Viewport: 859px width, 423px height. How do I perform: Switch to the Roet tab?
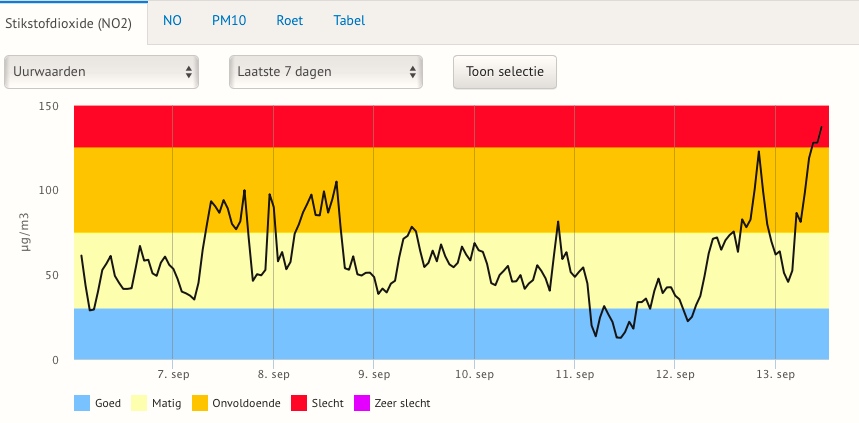click(x=290, y=21)
